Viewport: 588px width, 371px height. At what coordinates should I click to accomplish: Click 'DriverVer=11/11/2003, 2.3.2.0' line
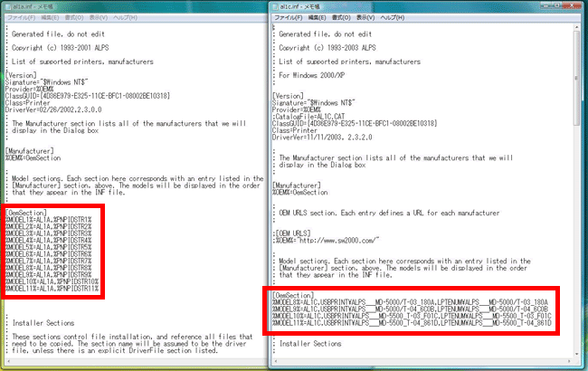(x=322, y=138)
